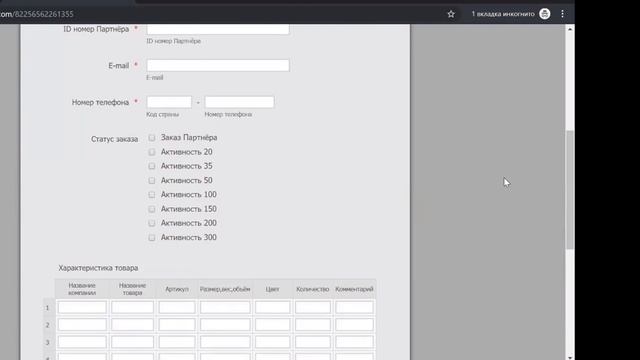Click the '1 вкладка инкогнито' label
The height and width of the screenshot is (360, 640).
pos(503,14)
